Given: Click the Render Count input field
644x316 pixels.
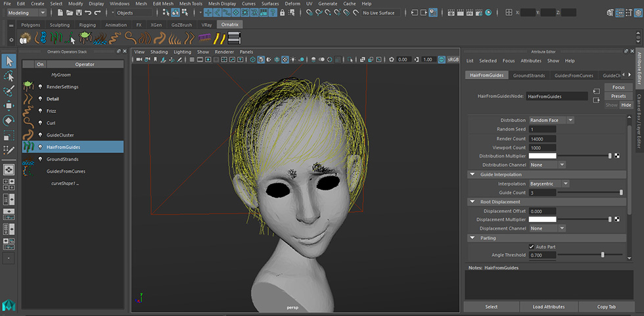Looking at the screenshot, I should pos(542,139).
